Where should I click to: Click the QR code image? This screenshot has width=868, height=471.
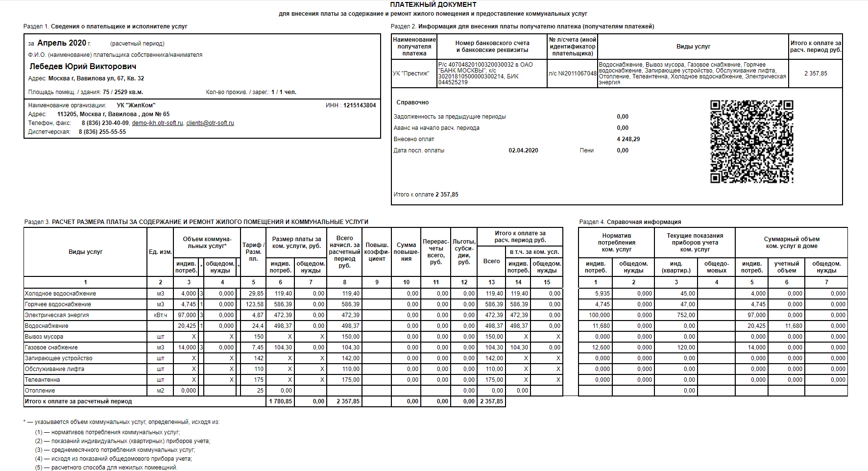coord(752,142)
